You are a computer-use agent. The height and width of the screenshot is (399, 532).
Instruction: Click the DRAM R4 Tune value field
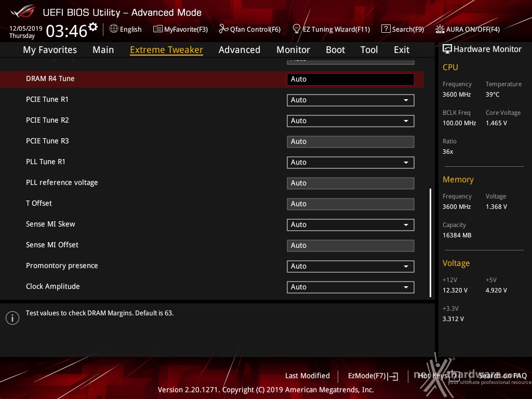click(351, 79)
